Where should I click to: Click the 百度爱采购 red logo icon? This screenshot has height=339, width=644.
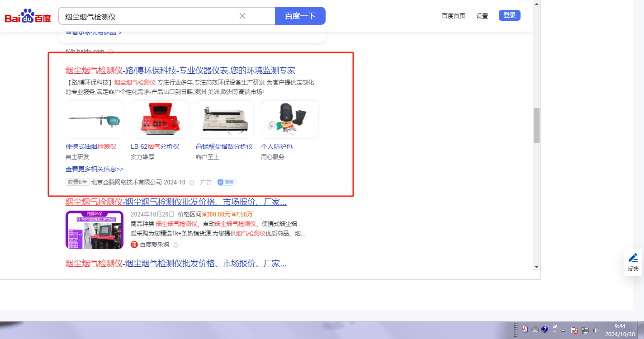134,245
